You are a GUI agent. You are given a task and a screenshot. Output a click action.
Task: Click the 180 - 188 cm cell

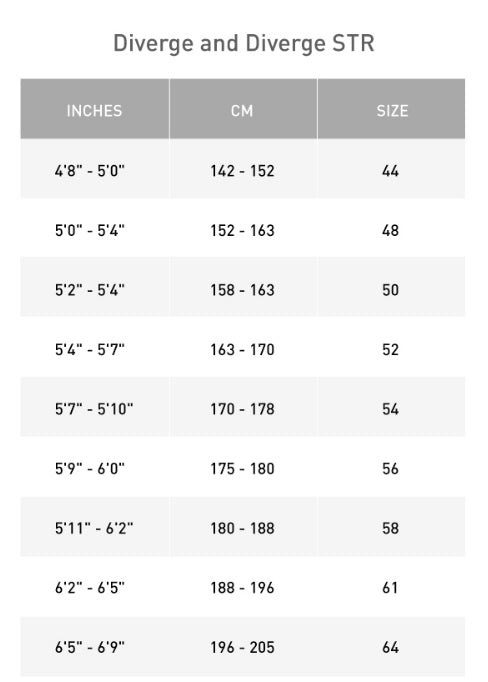click(243, 526)
